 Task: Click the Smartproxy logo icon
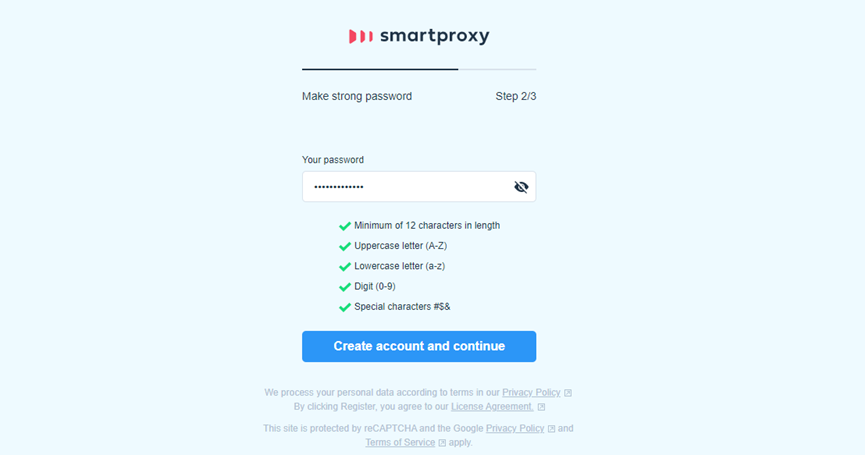tap(361, 36)
